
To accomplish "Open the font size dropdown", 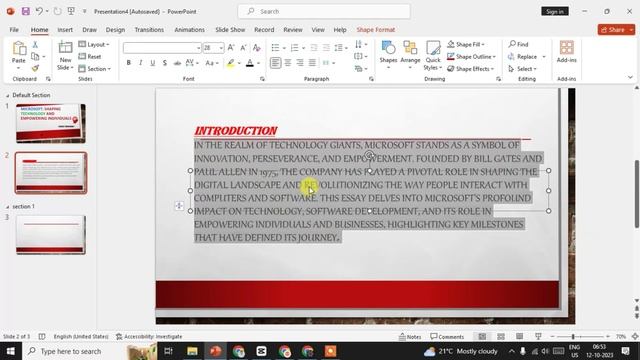I will [221, 48].
